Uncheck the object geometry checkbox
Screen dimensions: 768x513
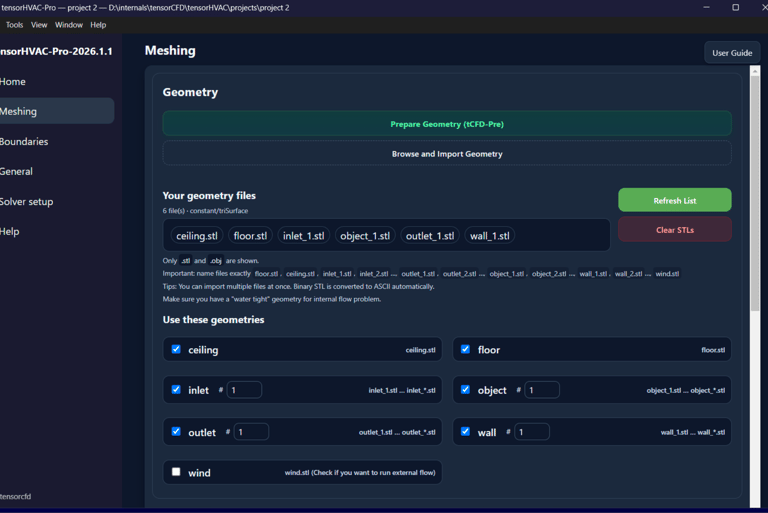coord(465,390)
